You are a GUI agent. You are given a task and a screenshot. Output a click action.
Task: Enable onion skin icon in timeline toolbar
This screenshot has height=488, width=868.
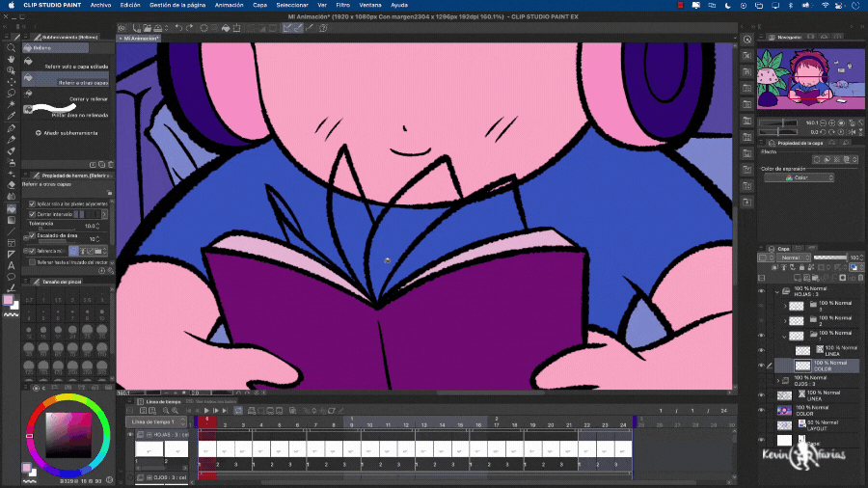(x=293, y=411)
